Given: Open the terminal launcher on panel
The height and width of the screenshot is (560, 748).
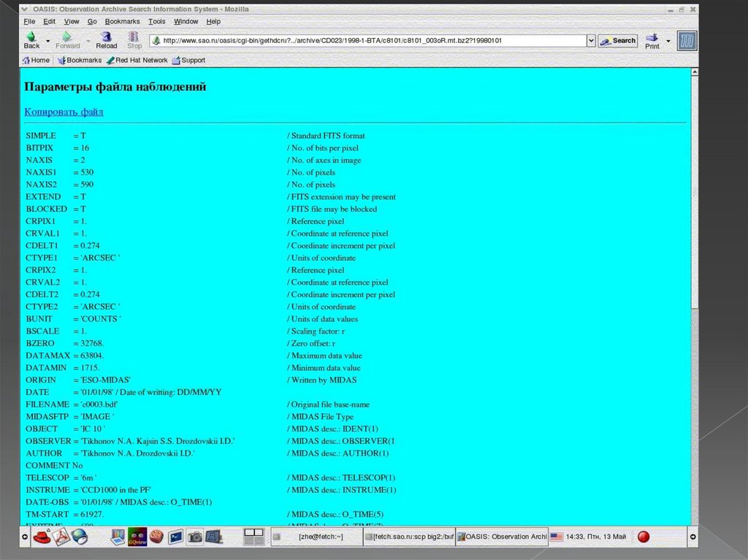Looking at the screenshot, I should 175,537.
